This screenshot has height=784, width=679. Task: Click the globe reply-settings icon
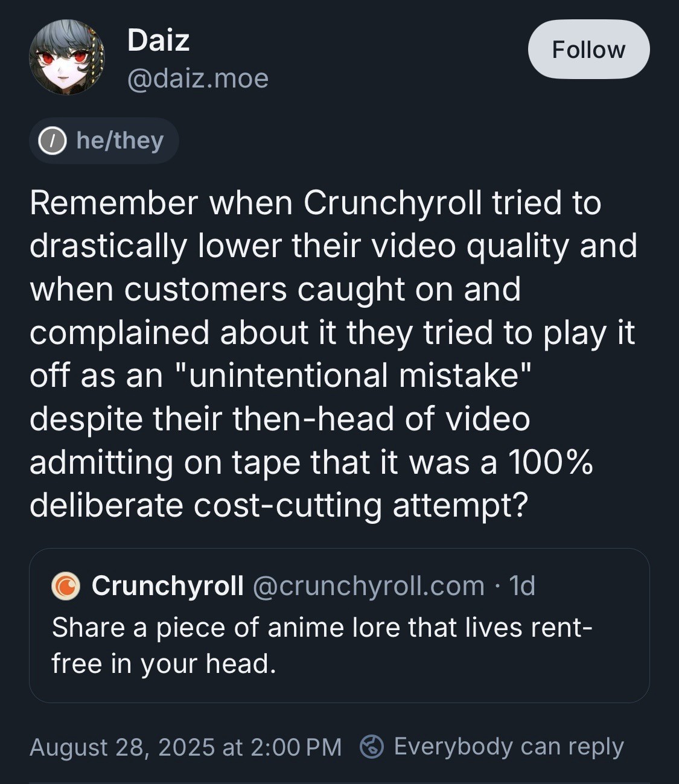click(x=372, y=747)
